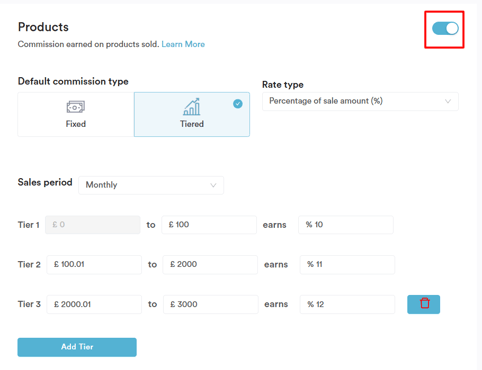Screen dimensions: 482x370
Task: Click the Rate type label
Action: 283,85
